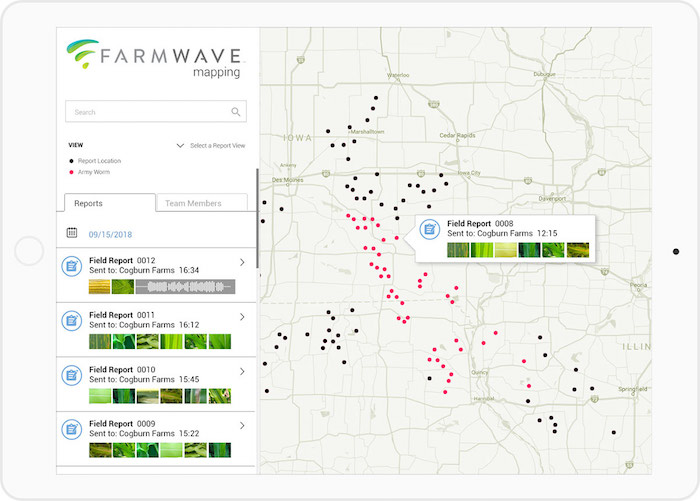Viewport: 700px width, 501px height.
Task: Expand Field Report 0010 with the chevron
Action: point(242,372)
